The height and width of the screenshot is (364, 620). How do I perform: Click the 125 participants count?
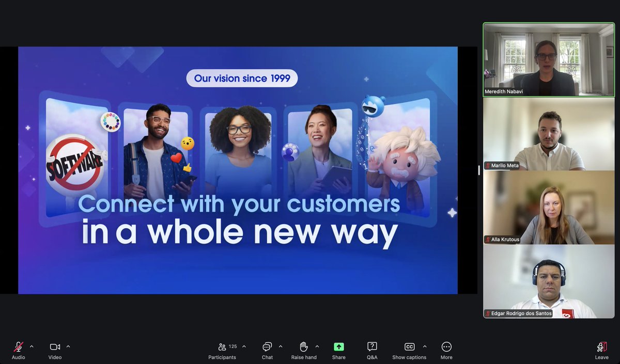pos(233,346)
